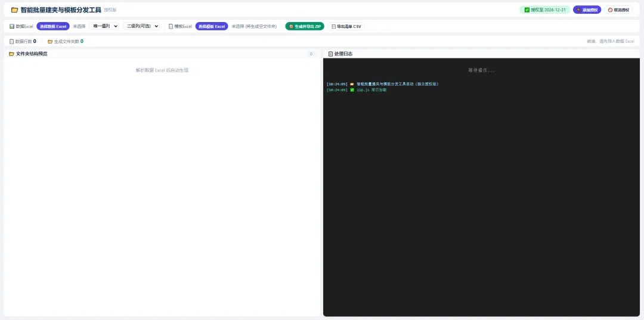
Task: Click the 导出清单 CSV button
Action: [346, 26]
